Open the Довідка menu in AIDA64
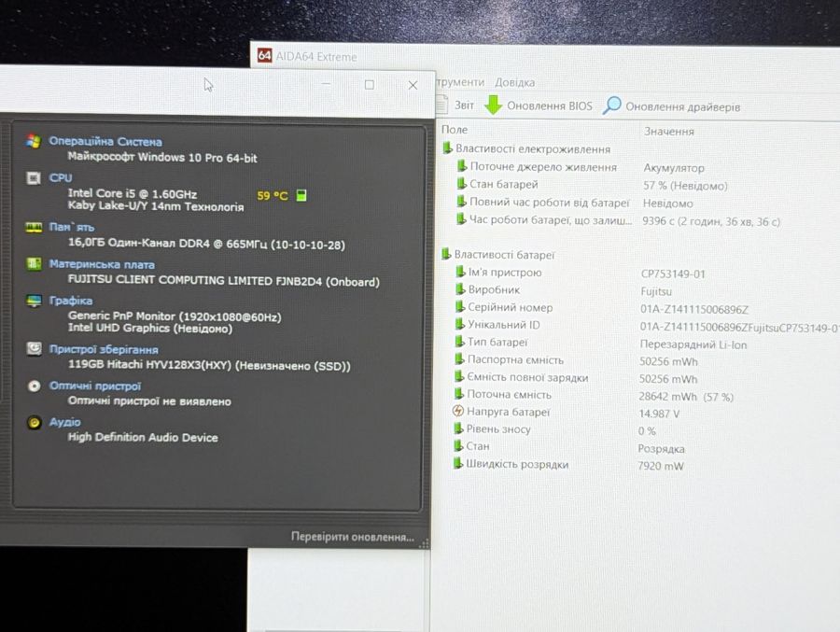The width and height of the screenshot is (840, 632). point(514,82)
